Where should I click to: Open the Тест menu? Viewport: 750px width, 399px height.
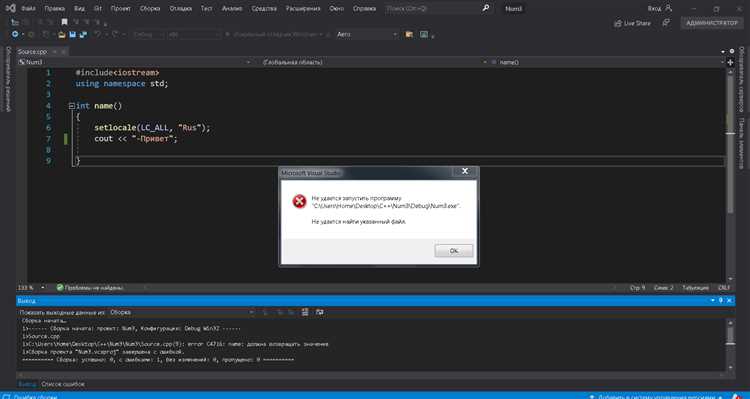pyautogui.click(x=207, y=9)
